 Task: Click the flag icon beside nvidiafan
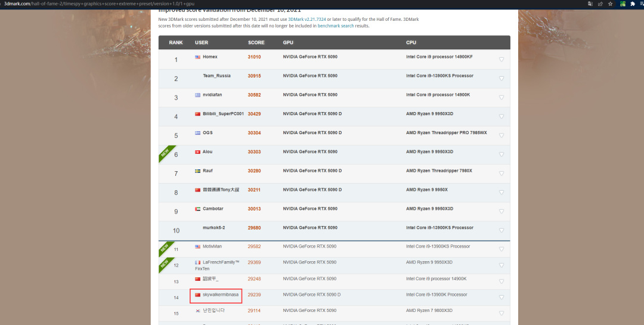[x=197, y=95]
